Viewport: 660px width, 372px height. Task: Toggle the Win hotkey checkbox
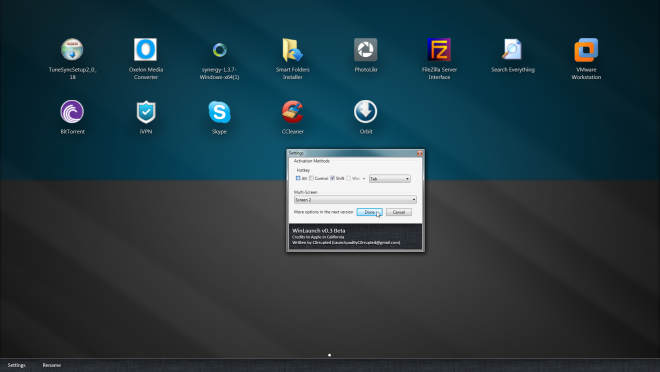tap(349, 178)
